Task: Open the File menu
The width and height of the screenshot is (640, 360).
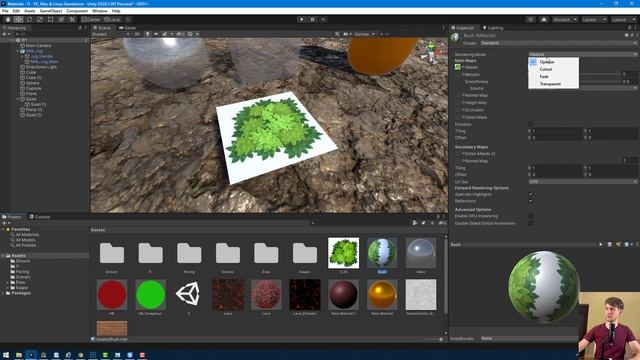Action: point(5,11)
